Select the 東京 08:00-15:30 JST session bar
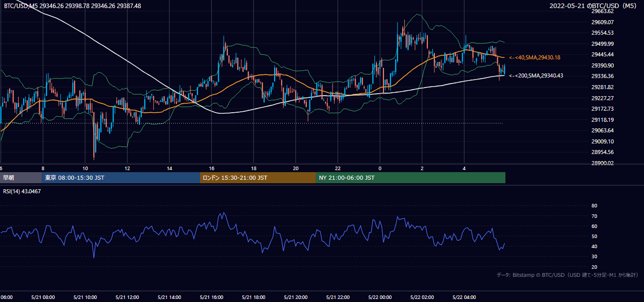Image resolution: width=644 pixels, height=302 pixels. point(121,178)
